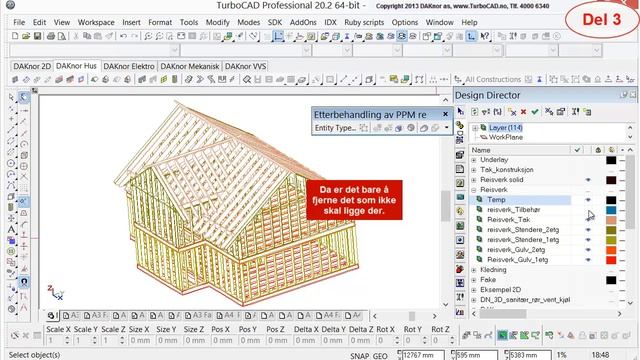Viewport: 640px width, 360px height.
Task: Toggle visibility eye of Reisverk solid layer
Action: 588,180
